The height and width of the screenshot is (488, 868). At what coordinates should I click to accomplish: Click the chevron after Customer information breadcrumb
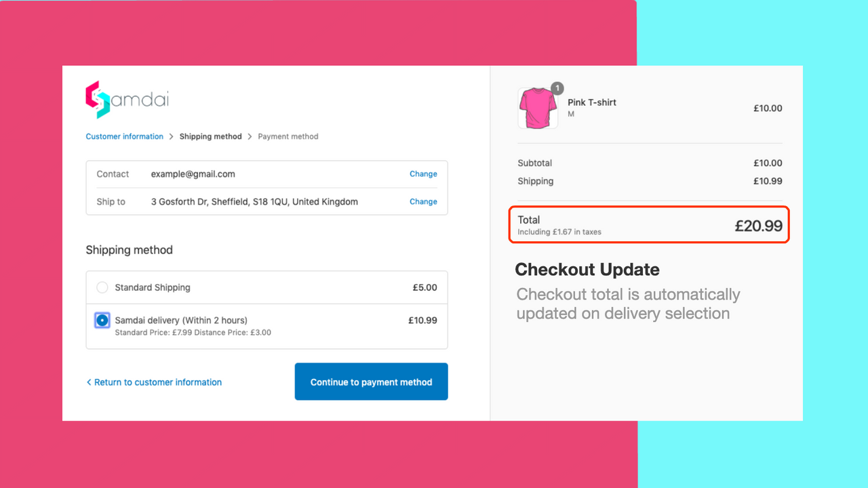(x=171, y=137)
